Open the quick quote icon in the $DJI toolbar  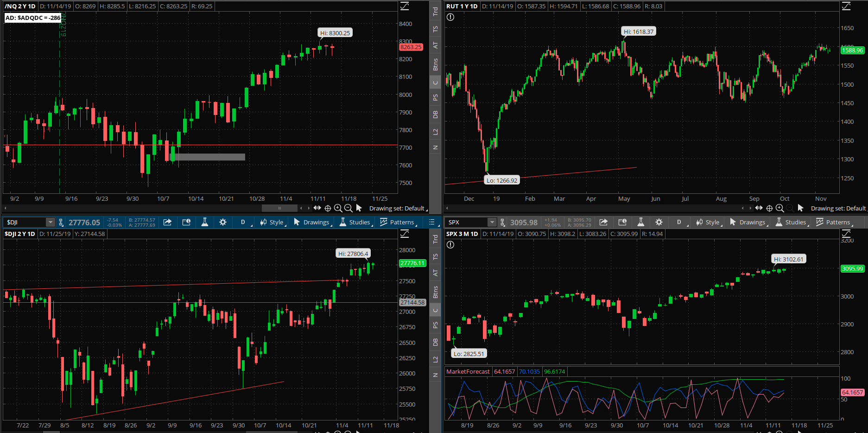click(186, 222)
